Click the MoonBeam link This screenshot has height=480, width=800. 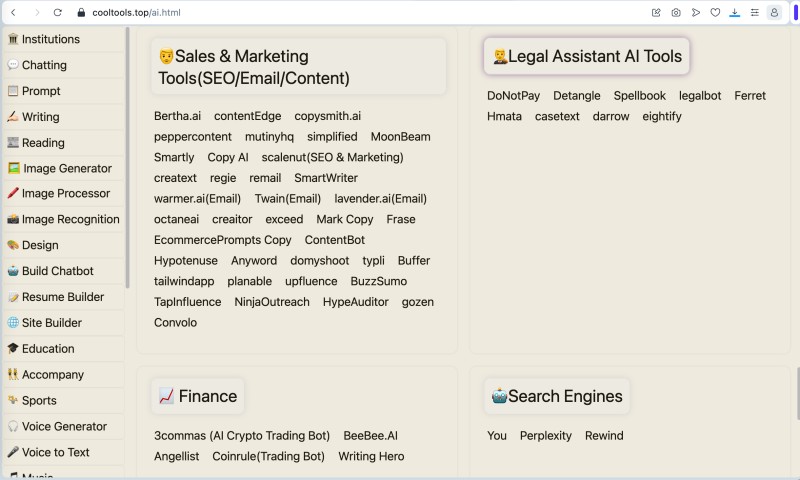point(401,137)
